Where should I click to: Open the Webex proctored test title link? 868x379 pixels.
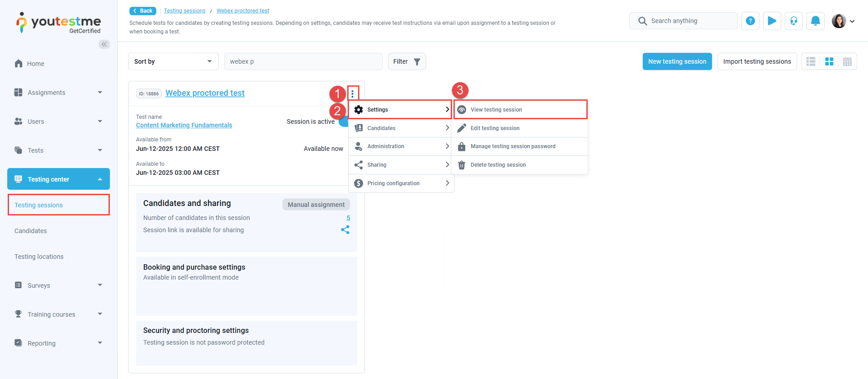click(x=205, y=93)
